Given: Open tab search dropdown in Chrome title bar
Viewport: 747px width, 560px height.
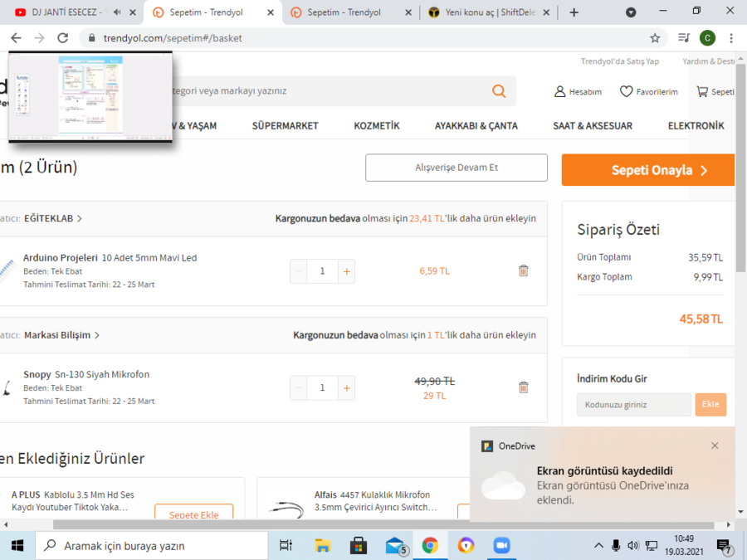Looking at the screenshot, I should pos(631,12).
